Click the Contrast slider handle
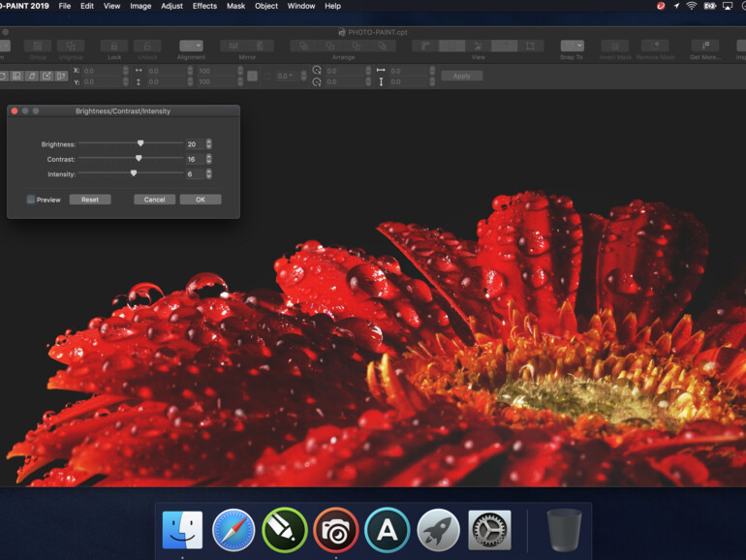 pyautogui.click(x=139, y=158)
